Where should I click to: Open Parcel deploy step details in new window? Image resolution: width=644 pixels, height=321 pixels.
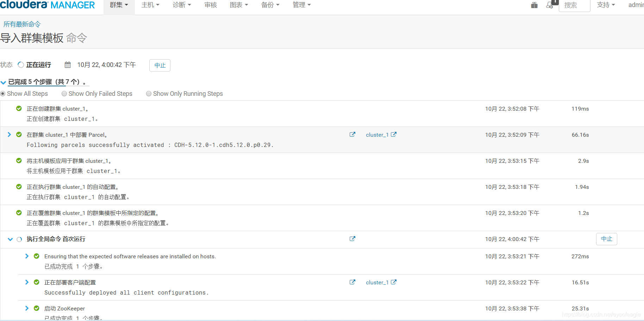(x=352, y=135)
